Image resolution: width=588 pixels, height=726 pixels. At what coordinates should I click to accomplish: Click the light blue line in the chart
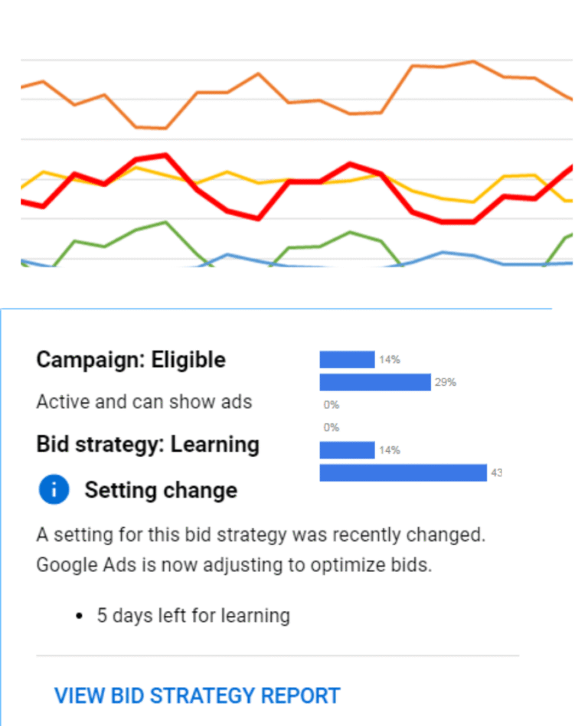point(444,252)
